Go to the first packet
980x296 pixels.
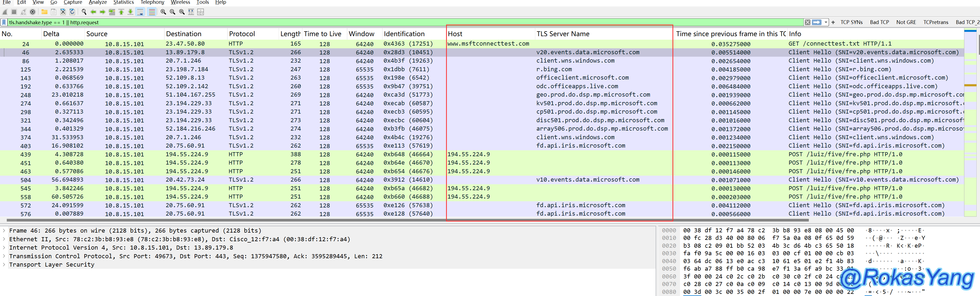tap(121, 12)
